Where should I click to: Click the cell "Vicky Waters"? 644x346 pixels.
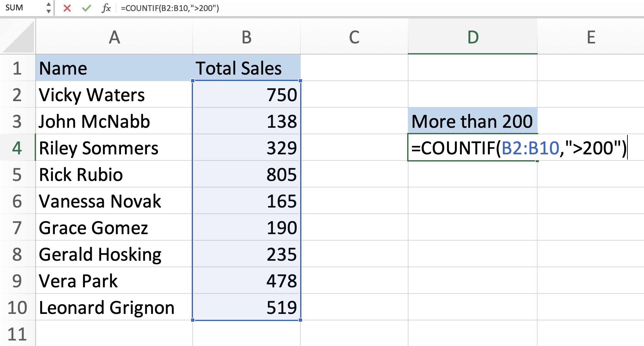pyautogui.click(x=114, y=95)
